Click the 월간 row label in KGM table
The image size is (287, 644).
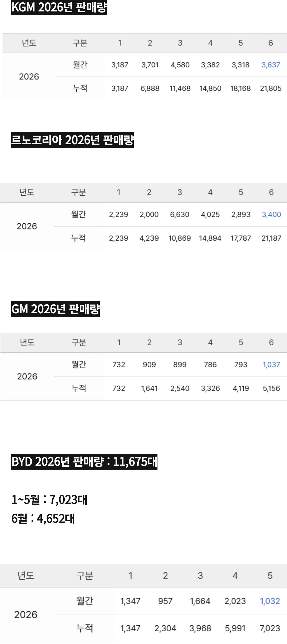click(80, 65)
